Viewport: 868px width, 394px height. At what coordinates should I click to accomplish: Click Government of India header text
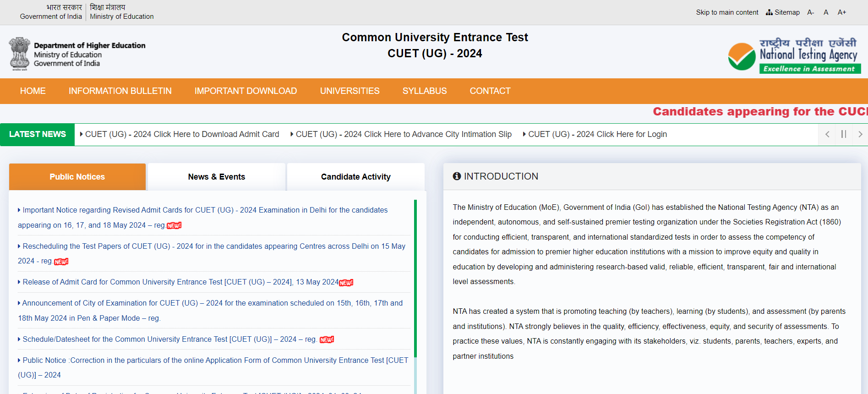tap(51, 16)
